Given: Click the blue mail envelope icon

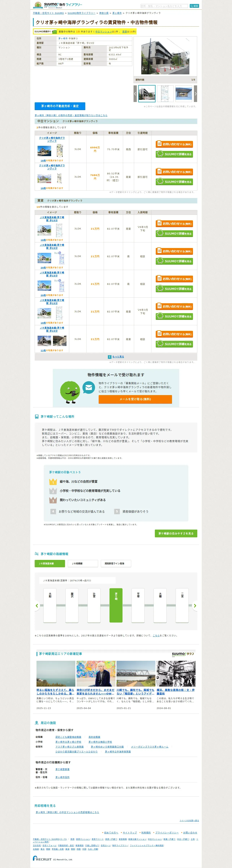Looking at the screenshot, I should tap(89, 388).
